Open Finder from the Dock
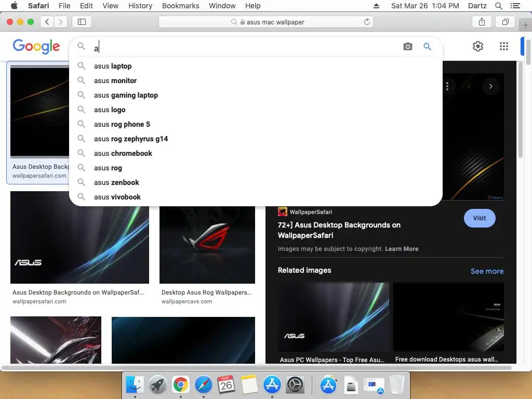This screenshot has height=399, width=532. click(x=135, y=385)
